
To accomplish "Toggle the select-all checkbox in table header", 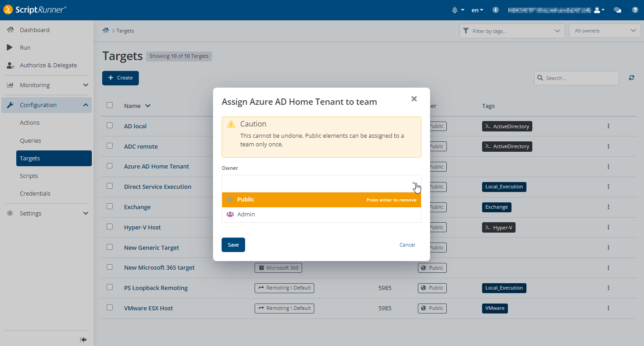I will (x=109, y=105).
